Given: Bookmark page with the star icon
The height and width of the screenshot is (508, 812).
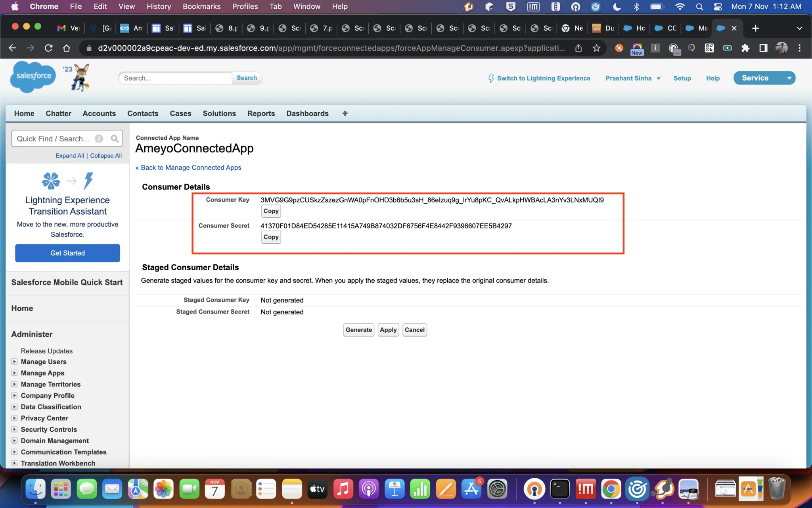Looking at the screenshot, I should click(x=596, y=48).
